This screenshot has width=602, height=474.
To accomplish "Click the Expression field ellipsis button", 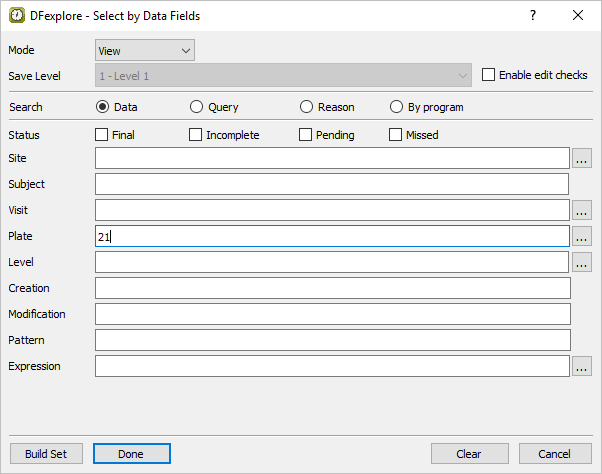I will (582, 366).
